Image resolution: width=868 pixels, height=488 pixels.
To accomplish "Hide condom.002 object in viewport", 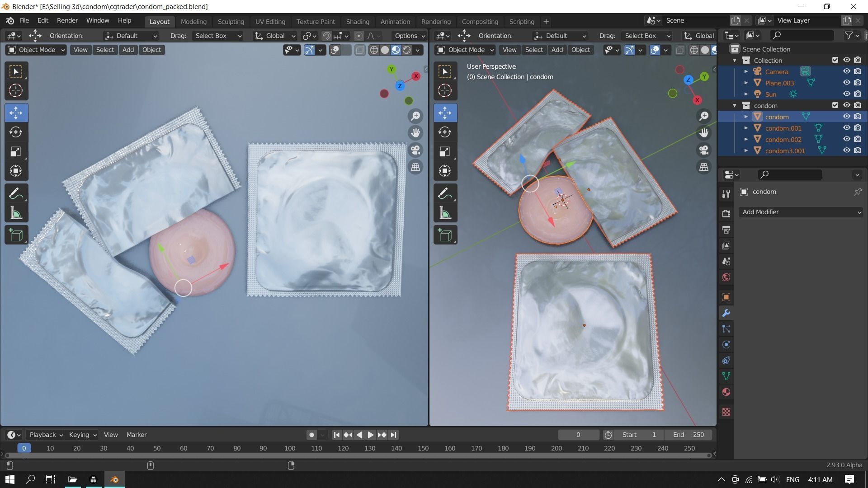I will click(847, 139).
